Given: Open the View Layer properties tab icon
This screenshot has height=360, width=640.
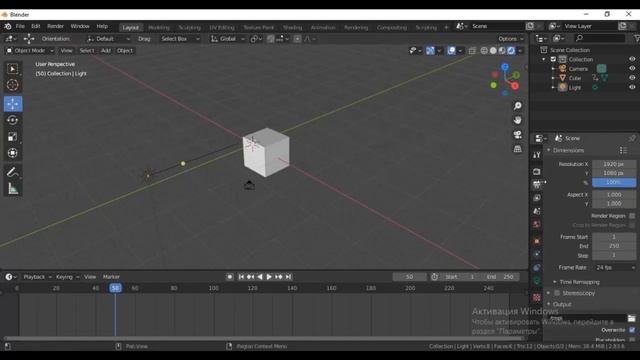Looking at the screenshot, I should (537, 198).
